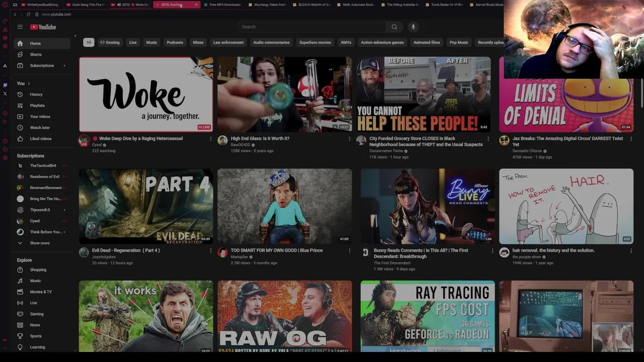Image resolution: width=644 pixels, height=362 pixels.
Task: Explore Music in sidebar
Action: 43,281
